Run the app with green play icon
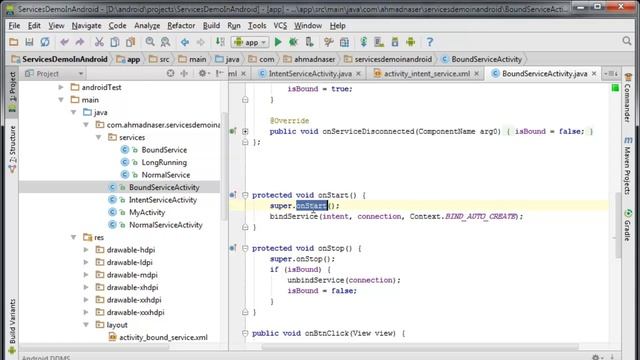Viewport: 640px width, 360px height. (x=278, y=42)
